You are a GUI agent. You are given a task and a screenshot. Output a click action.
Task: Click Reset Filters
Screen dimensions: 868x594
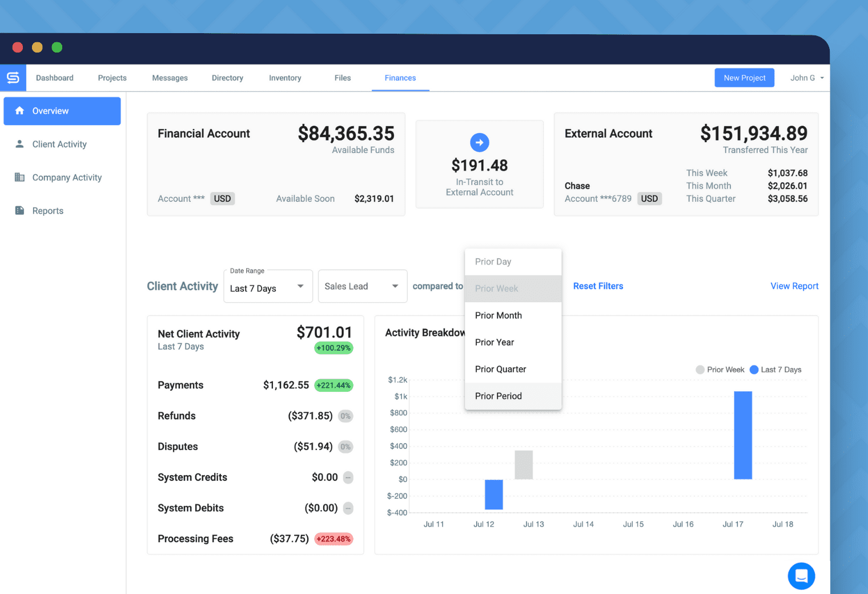[598, 286]
